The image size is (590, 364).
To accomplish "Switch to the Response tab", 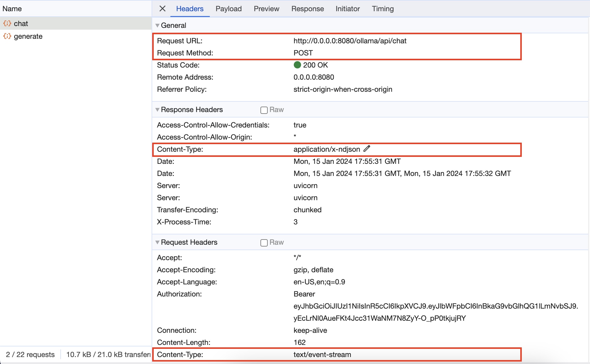I will tap(307, 9).
